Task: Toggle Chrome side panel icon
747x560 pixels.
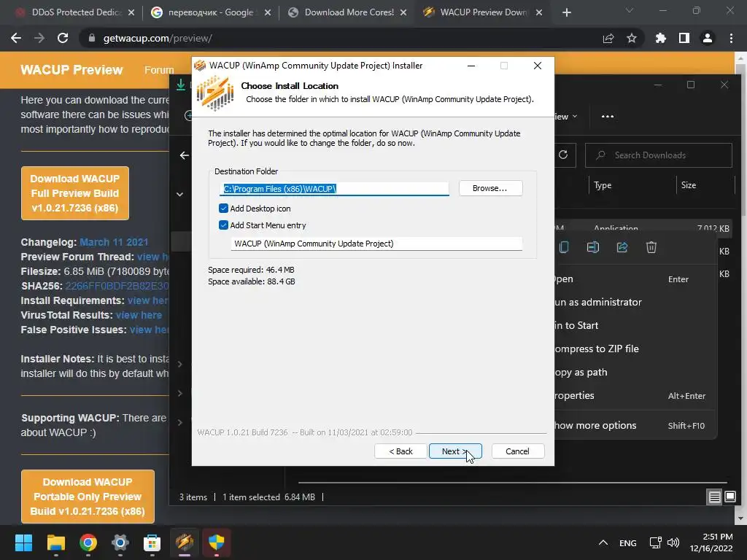Action: point(684,38)
